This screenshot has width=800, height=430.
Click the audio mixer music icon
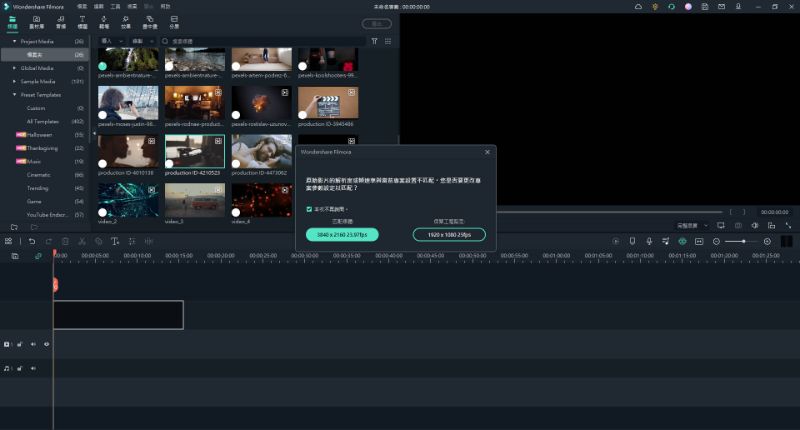[665, 241]
